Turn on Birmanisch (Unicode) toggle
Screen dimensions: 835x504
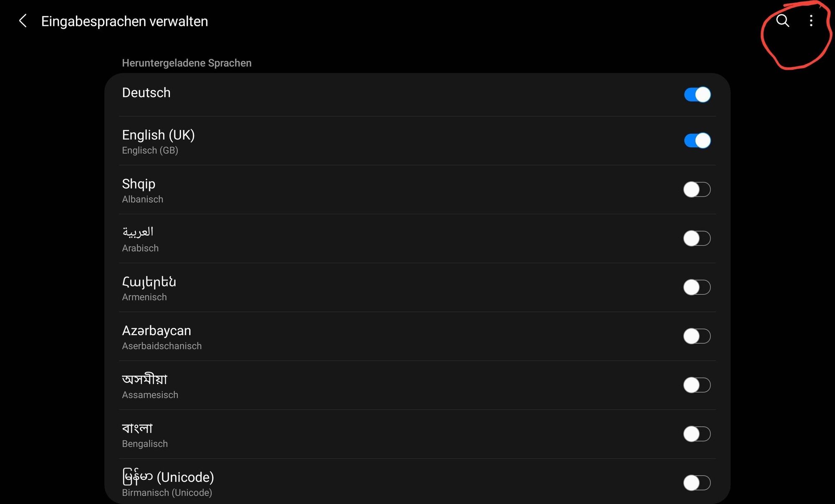pyautogui.click(x=697, y=483)
